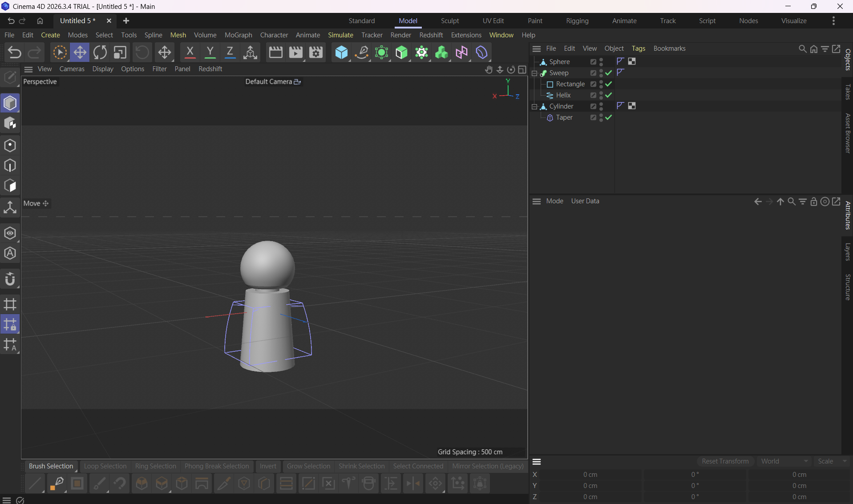This screenshot has width=853, height=504.
Task: Toggle Snap magnet icon
Action: coord(10,279)
